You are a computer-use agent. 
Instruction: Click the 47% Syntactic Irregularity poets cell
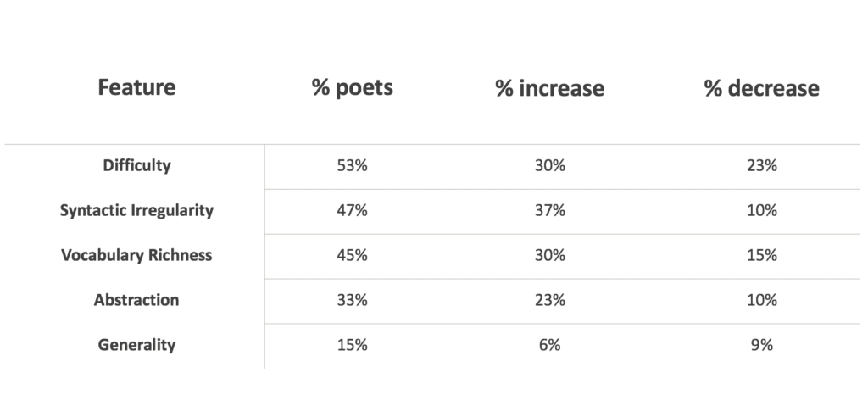click(352, 210)
